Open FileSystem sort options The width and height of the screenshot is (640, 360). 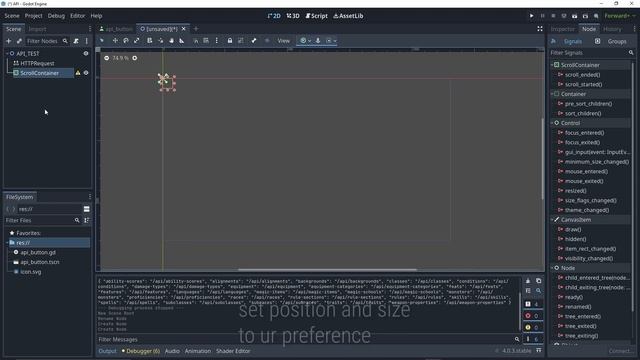click(87, 220)
